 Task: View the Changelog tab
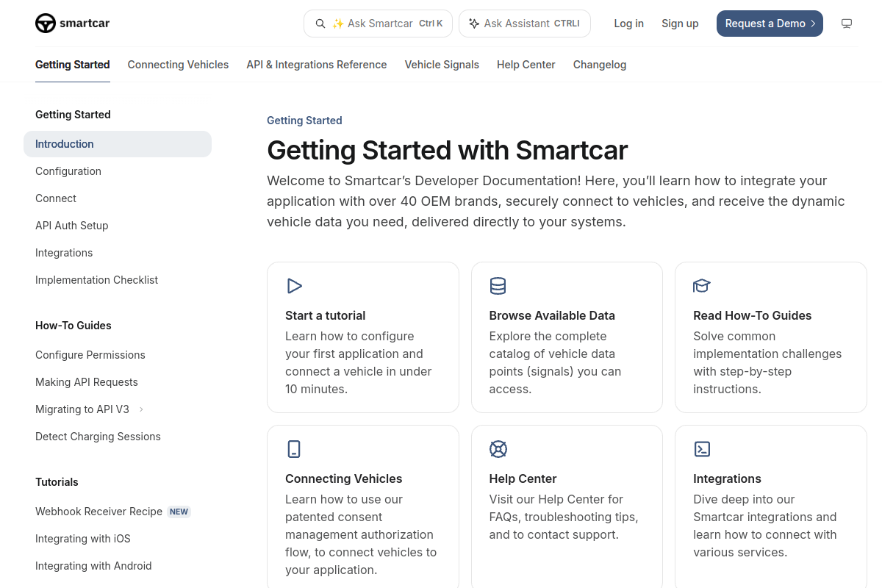[x=600, y=65]
